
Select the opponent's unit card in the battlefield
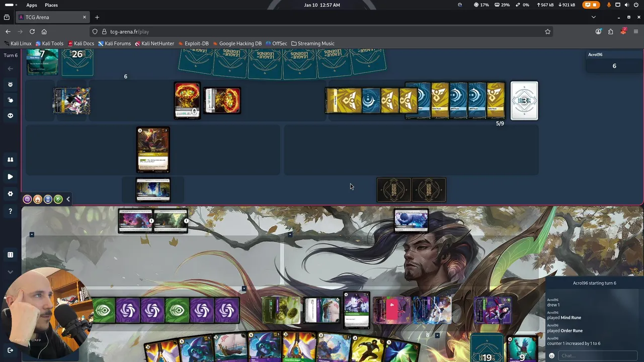click(153, 150)
